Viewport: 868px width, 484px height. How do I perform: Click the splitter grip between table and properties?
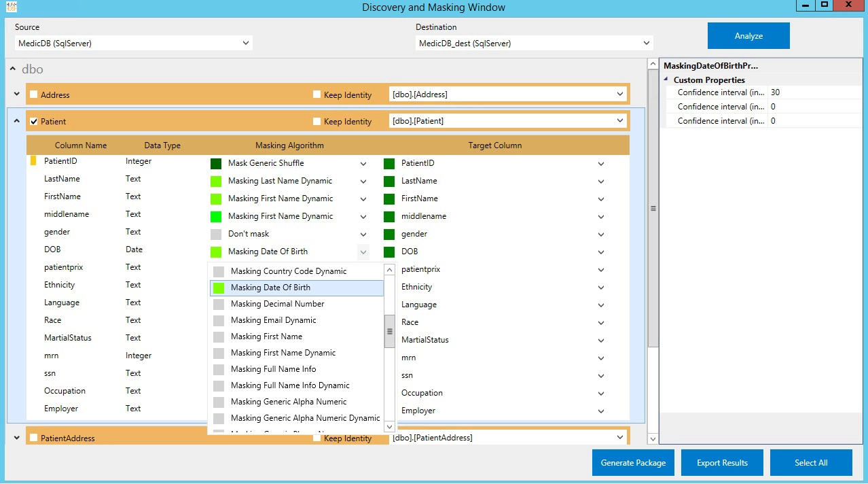[x=653, y=209]
